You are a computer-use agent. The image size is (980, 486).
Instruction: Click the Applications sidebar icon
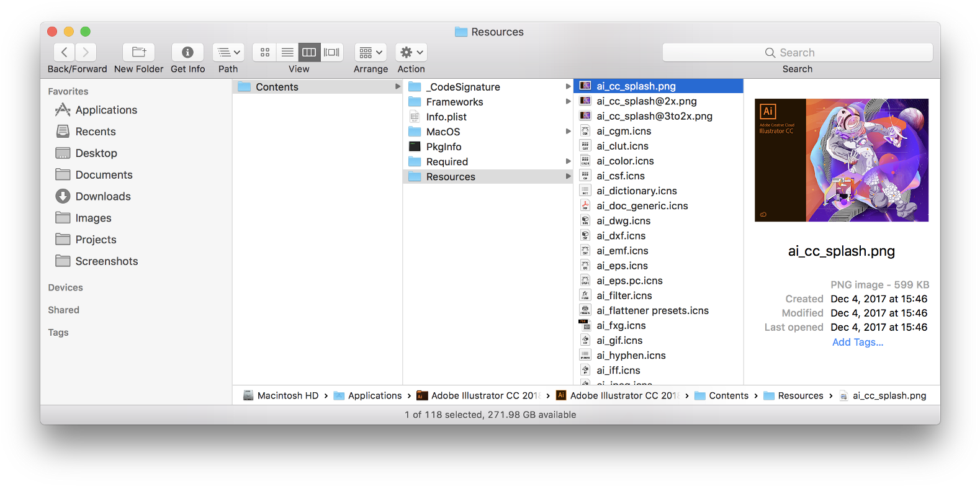tap(63, 110)
